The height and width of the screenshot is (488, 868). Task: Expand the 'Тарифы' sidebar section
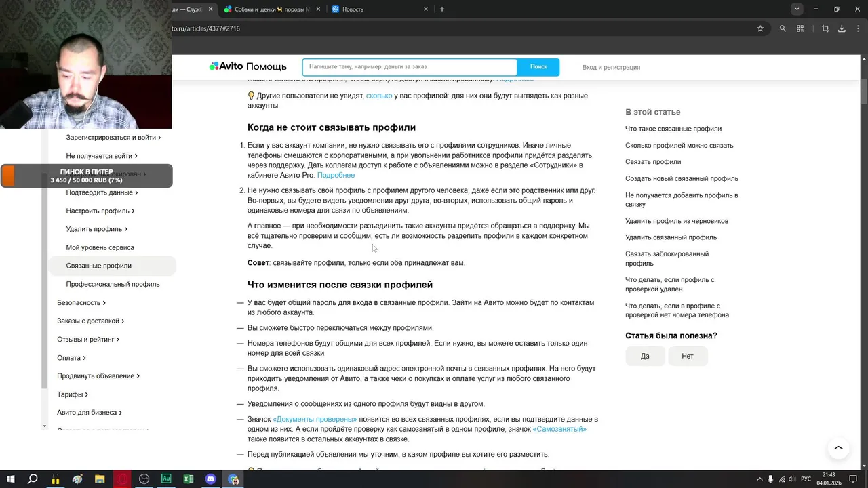(73, 394)
